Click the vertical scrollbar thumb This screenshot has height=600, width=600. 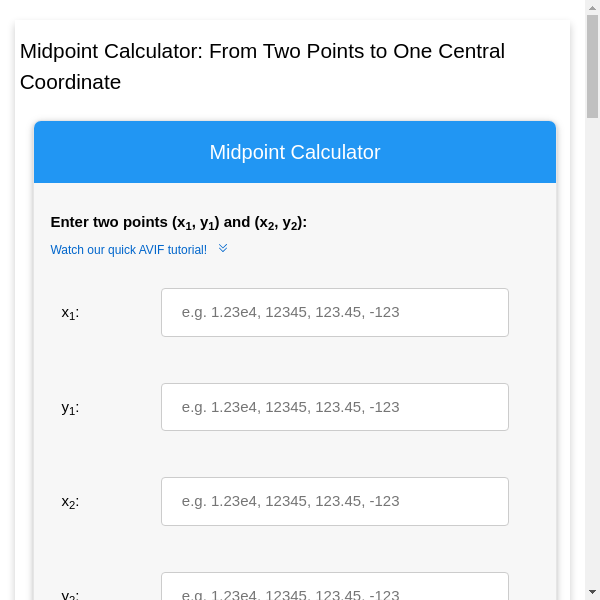pos(592,65)
